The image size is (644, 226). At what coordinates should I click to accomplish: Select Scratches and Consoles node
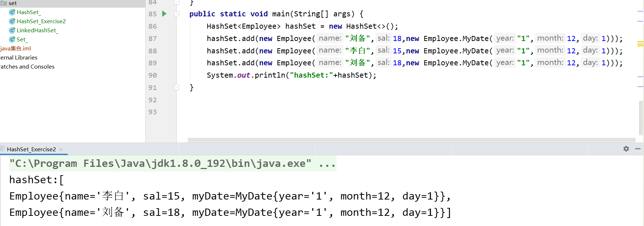point(27,67)
